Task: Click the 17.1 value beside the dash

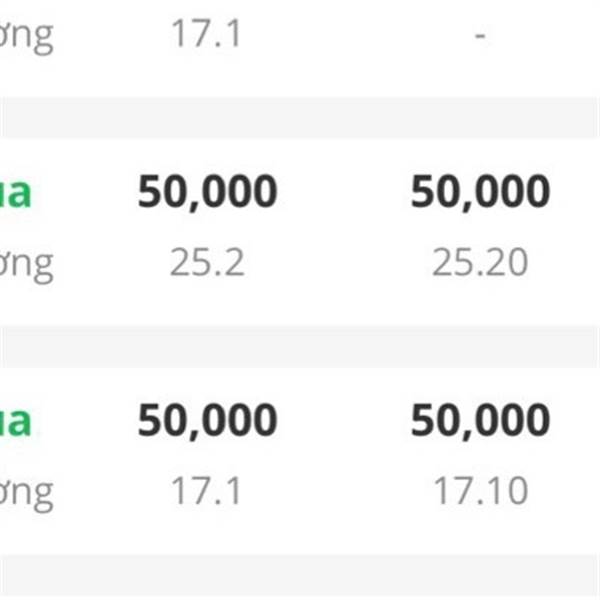Action: (x=206, y=34)
